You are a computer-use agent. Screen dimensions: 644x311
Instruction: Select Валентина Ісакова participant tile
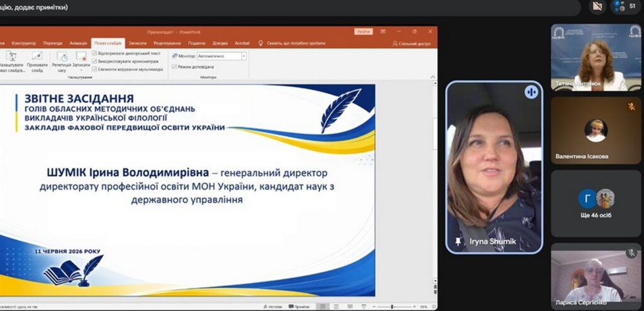[596, 130]
